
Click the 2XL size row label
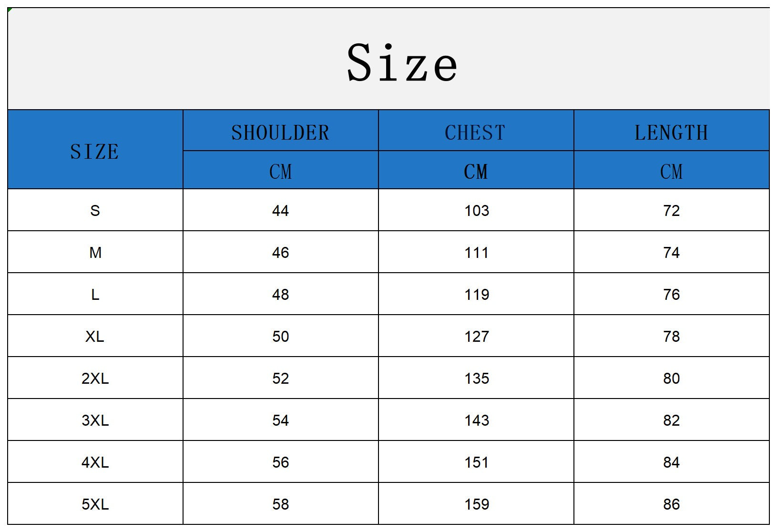click(95, 379)
